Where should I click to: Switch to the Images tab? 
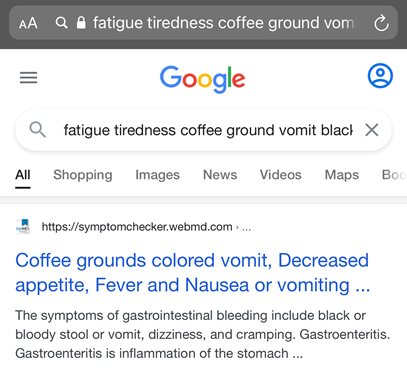click(x=157, y=175)
